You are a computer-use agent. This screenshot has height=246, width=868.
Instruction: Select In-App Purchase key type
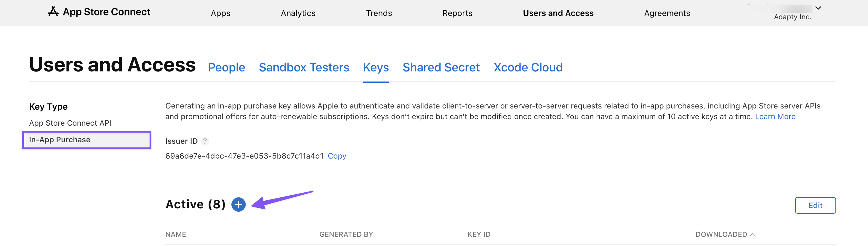(60, 140)
